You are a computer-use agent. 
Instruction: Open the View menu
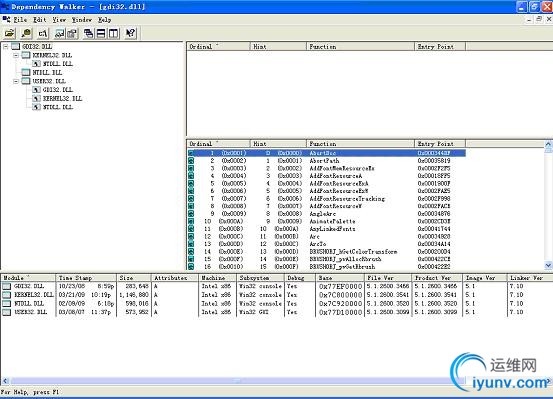click(x=59, y=20)
